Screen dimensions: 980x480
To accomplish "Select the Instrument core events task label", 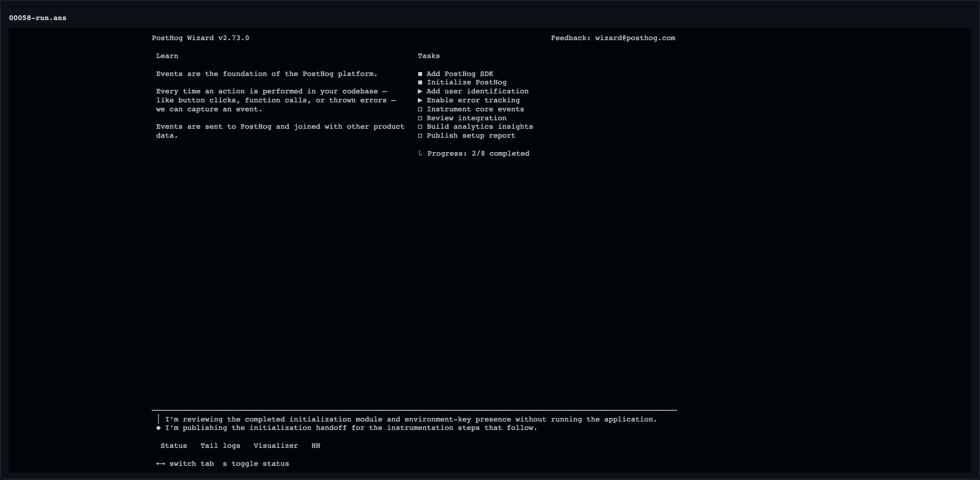I will [x=475, y=109].
